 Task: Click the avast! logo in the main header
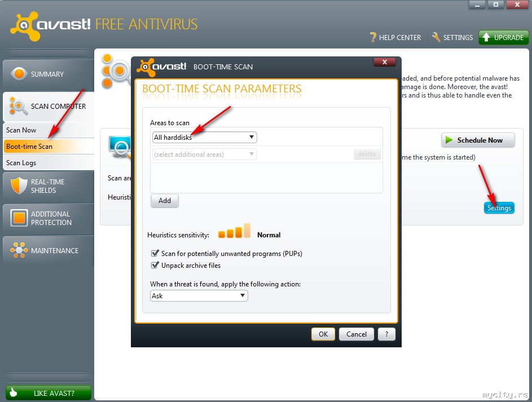point(51,26)
